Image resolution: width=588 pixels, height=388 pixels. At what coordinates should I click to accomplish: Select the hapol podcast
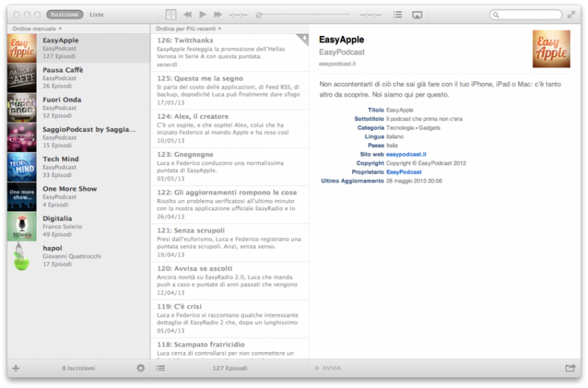point(78,256)
